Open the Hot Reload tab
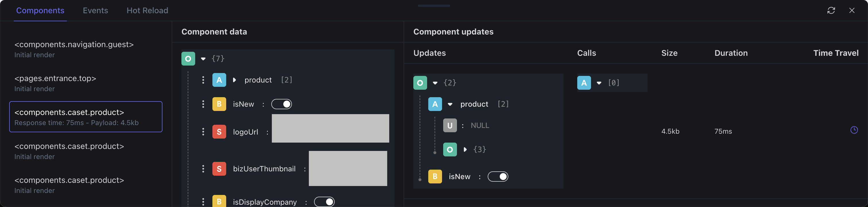 coord(147,10)
